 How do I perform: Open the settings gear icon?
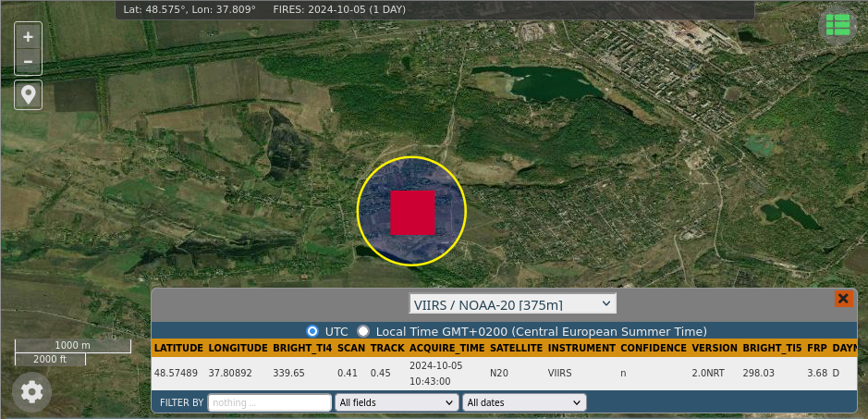click(32, 391)
